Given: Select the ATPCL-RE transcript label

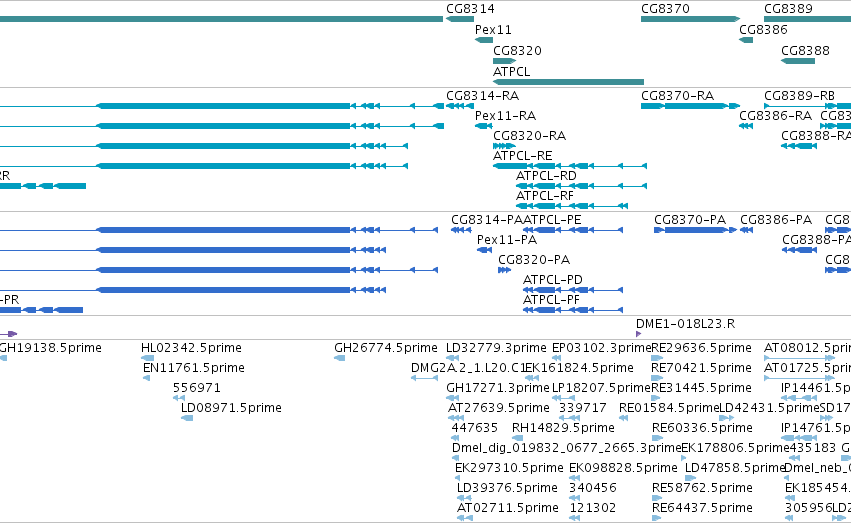Looking at the screenshot, I should click(x=523, y=156).
